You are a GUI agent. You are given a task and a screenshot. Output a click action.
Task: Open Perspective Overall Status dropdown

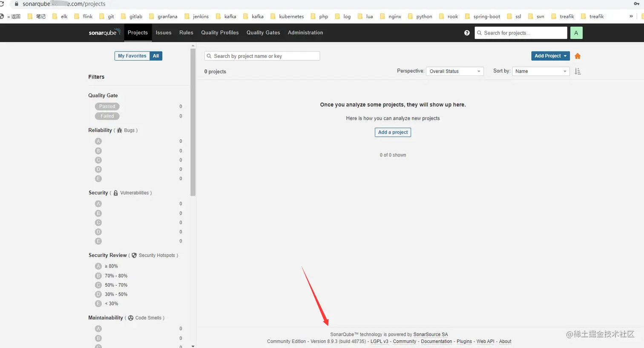[454, 71]
